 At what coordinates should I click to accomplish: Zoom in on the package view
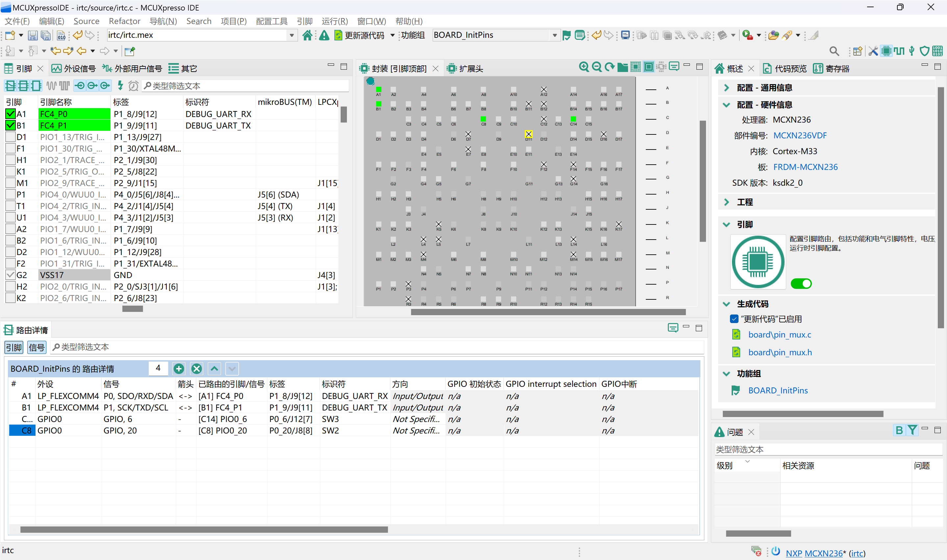tap(584, 67)
